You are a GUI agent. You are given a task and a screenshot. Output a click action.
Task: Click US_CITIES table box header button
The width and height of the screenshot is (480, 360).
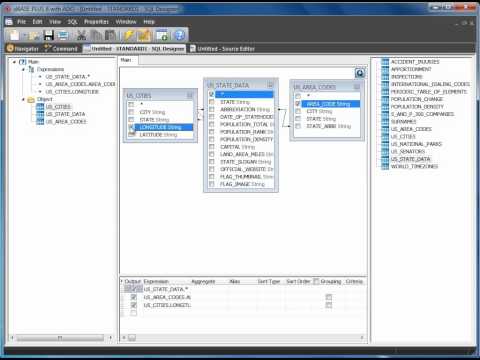click(x=190, y=96)
